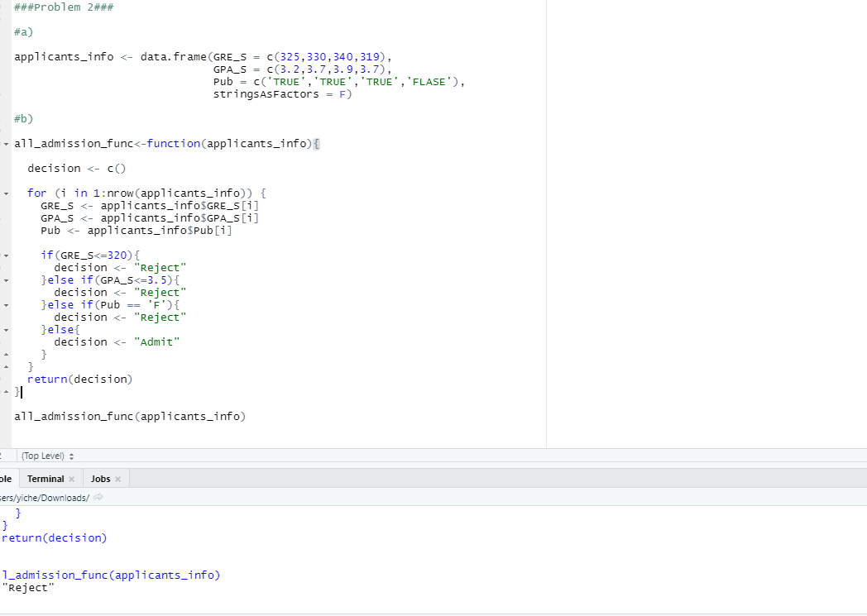Click the go-to-working-directory arrow icon
Screen dimensions: 867x616
(98, 498)
